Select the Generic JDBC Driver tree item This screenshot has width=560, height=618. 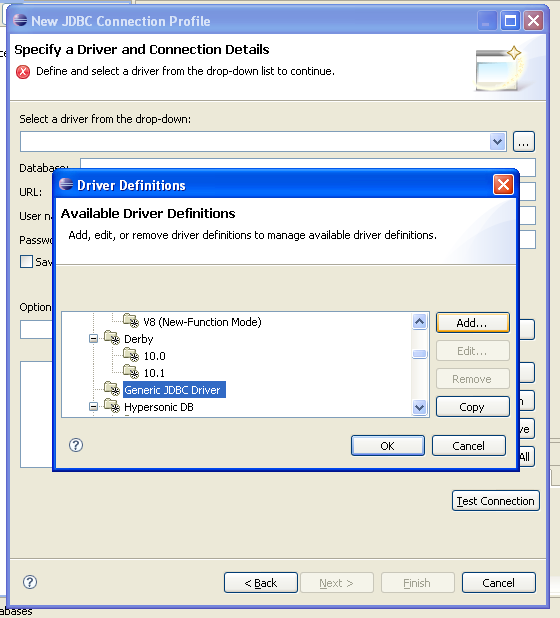(174, 390)
